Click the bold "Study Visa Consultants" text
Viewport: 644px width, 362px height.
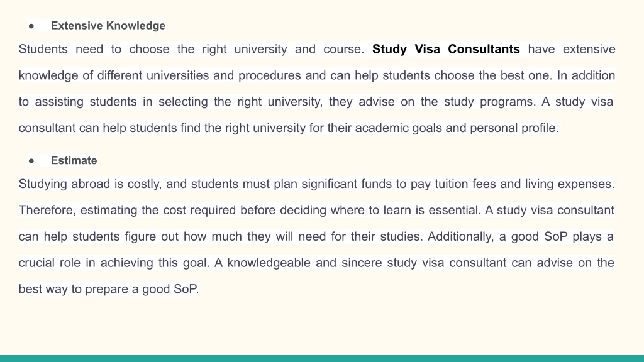click(x=446, y=49)
